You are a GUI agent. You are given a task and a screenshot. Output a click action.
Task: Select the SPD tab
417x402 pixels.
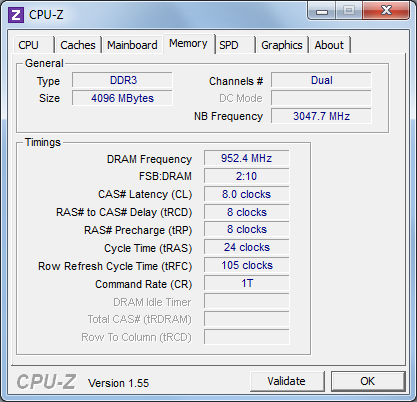click(x=235, y=45)
